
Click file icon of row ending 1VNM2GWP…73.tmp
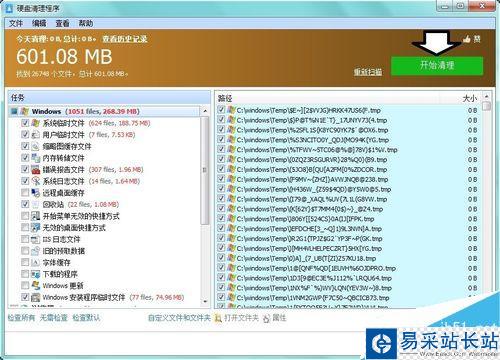point(231,297)
